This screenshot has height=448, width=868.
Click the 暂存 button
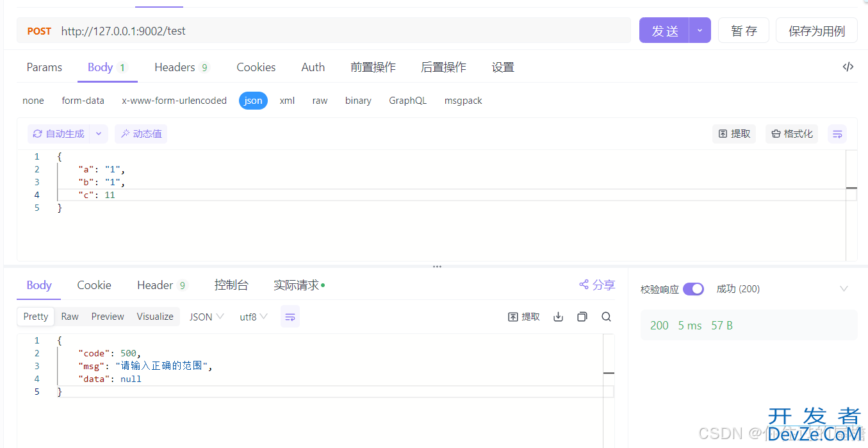(x=744, y=31)
